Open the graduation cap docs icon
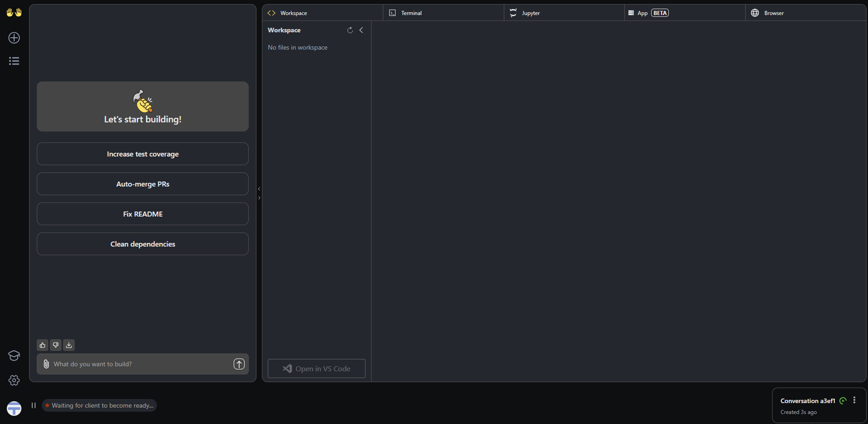The width and height of the screenshot is (868, 424). click(x=14, y=355)
